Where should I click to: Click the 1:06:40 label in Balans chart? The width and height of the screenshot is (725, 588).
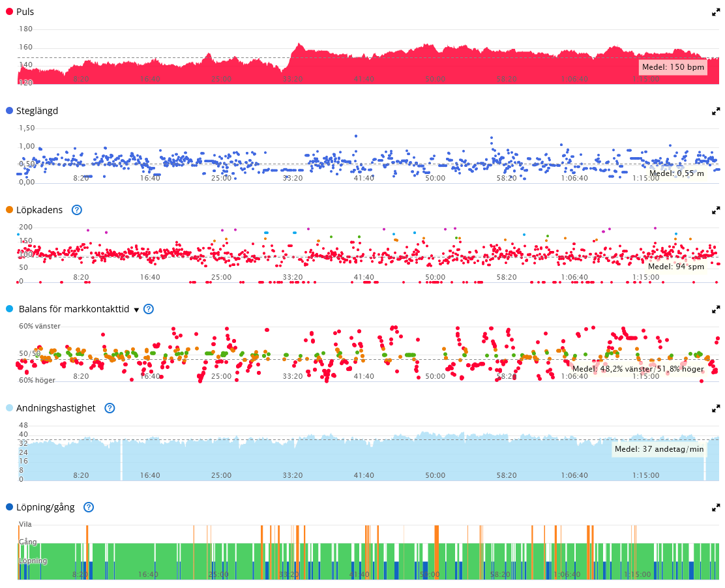tap(575, 376)
